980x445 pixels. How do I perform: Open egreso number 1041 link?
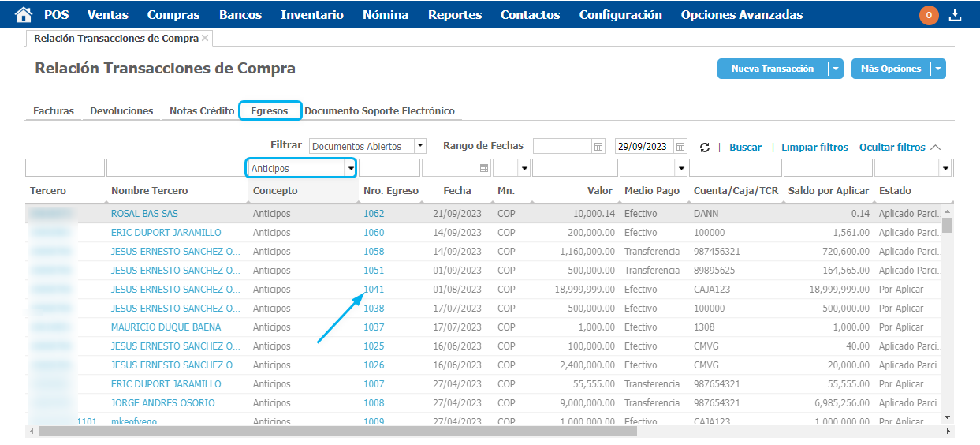pos(374,290)
